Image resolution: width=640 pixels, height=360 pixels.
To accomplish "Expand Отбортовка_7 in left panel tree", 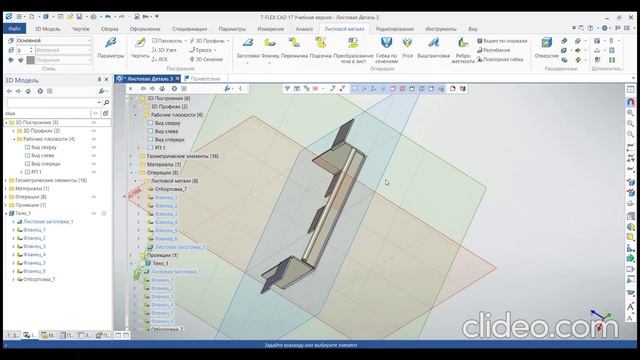I will coord(14,279).
